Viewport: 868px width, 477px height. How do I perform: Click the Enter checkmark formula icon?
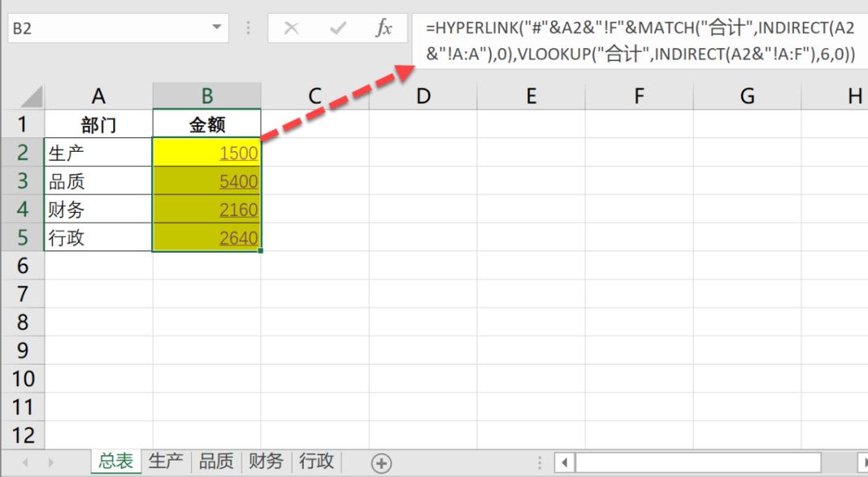(x=337, y=29)
